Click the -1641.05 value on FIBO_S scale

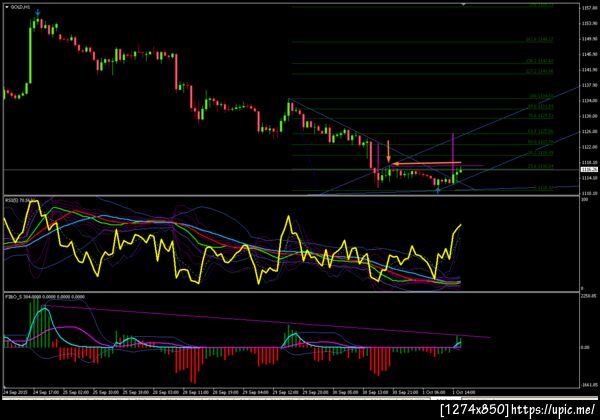(589, 385)
